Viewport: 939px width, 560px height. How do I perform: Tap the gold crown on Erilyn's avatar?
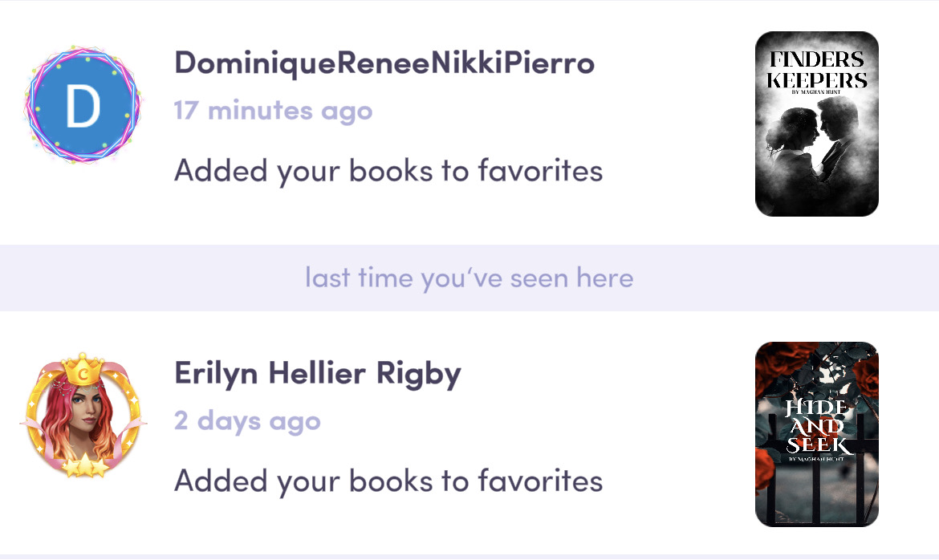tap(83, 370)
